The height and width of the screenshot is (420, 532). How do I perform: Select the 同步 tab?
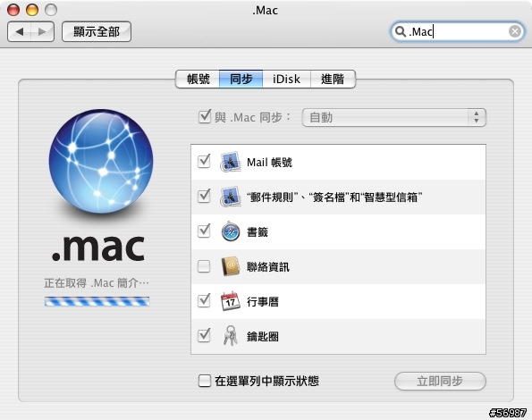pyautogui.click(x=241, y=79)
